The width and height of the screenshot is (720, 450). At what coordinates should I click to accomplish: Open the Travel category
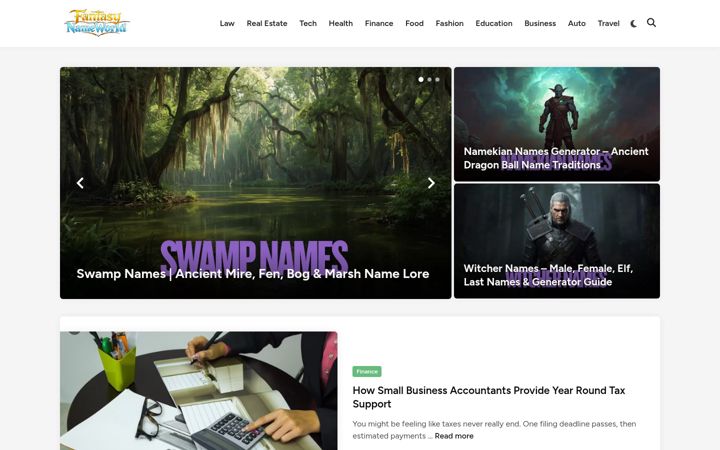[608, 23]
